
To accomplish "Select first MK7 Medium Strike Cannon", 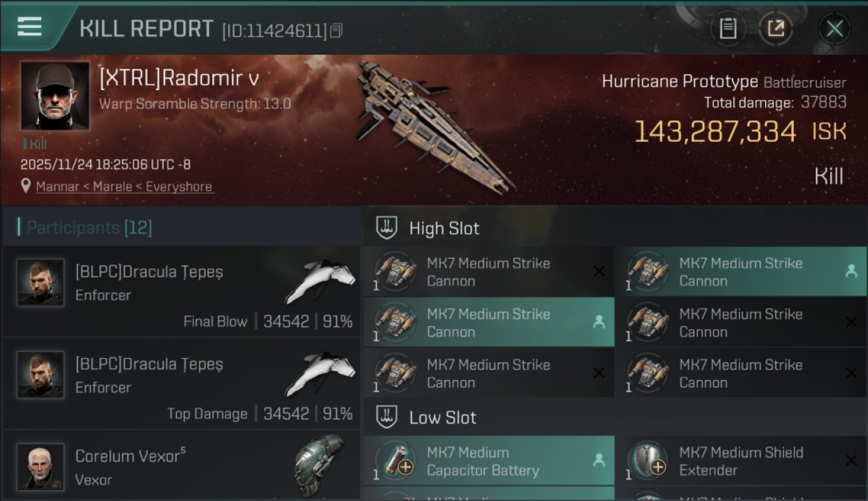I will pyautogui.click(x=489, y=272).
